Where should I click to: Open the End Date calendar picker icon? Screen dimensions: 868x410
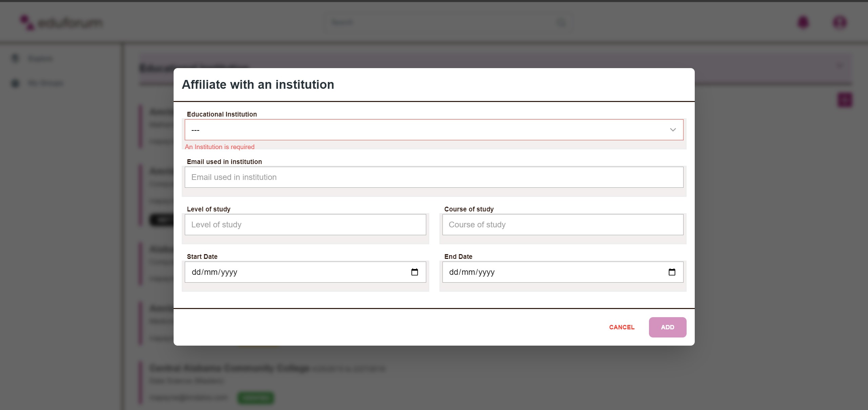click(672, 272)
